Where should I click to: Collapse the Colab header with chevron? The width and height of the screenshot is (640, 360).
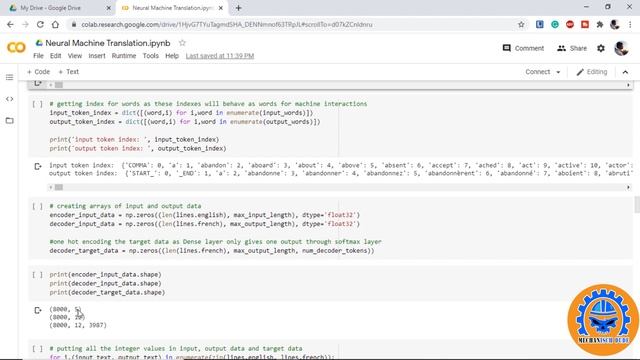(x=625, y=72)
